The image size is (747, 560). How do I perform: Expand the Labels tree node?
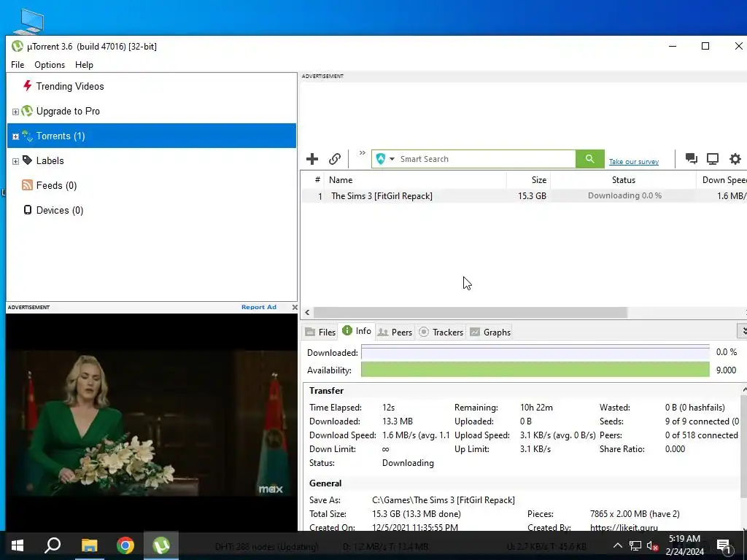(15, 161)
